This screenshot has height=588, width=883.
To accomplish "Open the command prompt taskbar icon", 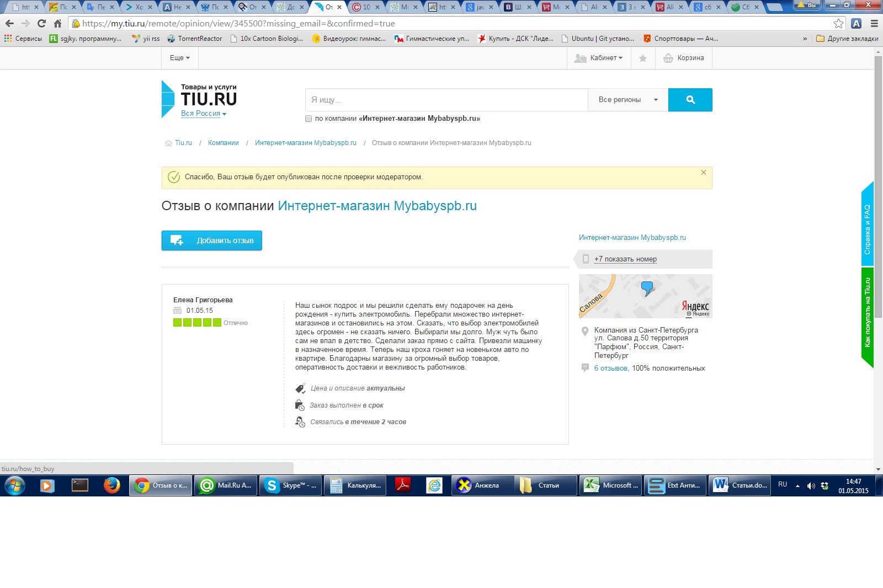I will (x=80, y=485).
